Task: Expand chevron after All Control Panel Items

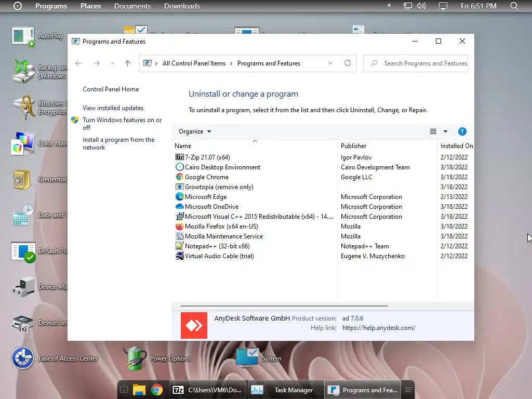Action: [231, 63]
